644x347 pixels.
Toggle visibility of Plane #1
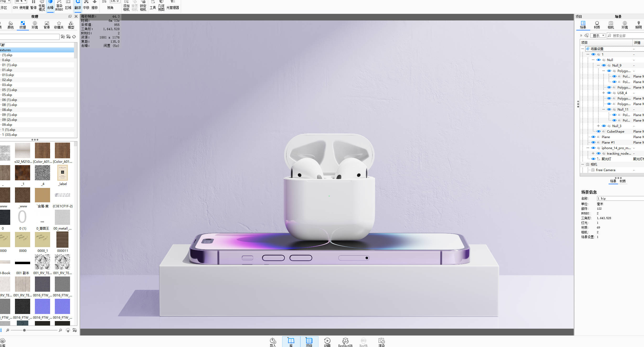pyautogui.click(x=593, y=143)
